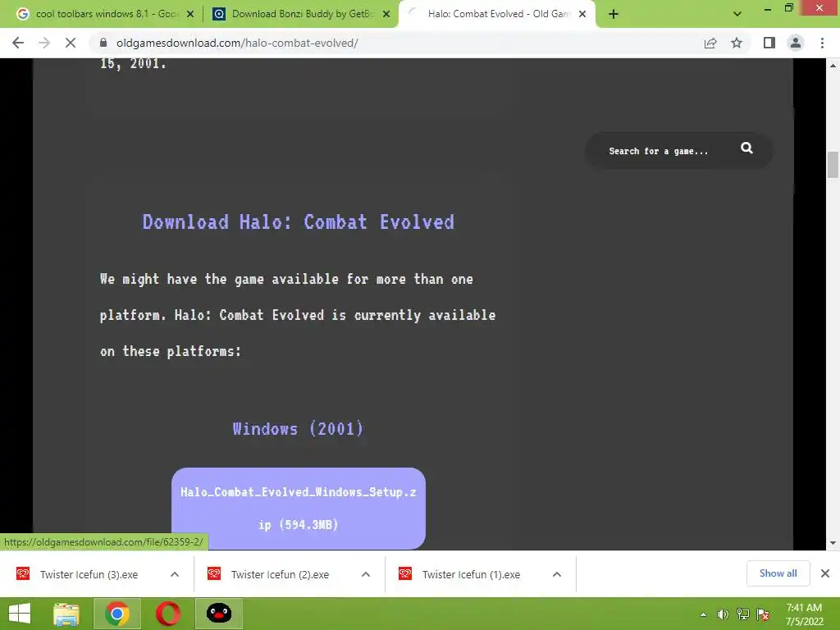Image resolution: width=840 pixels, height=630 pixels.
Task: Click Chrome icon in taskbar
Action: [117, 614]
